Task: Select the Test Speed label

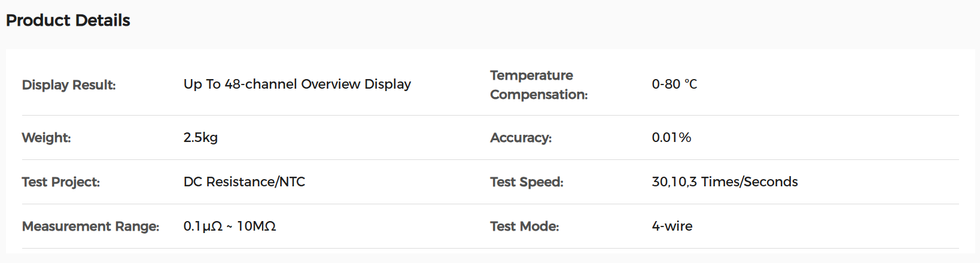Action: [x=526, y=182]
